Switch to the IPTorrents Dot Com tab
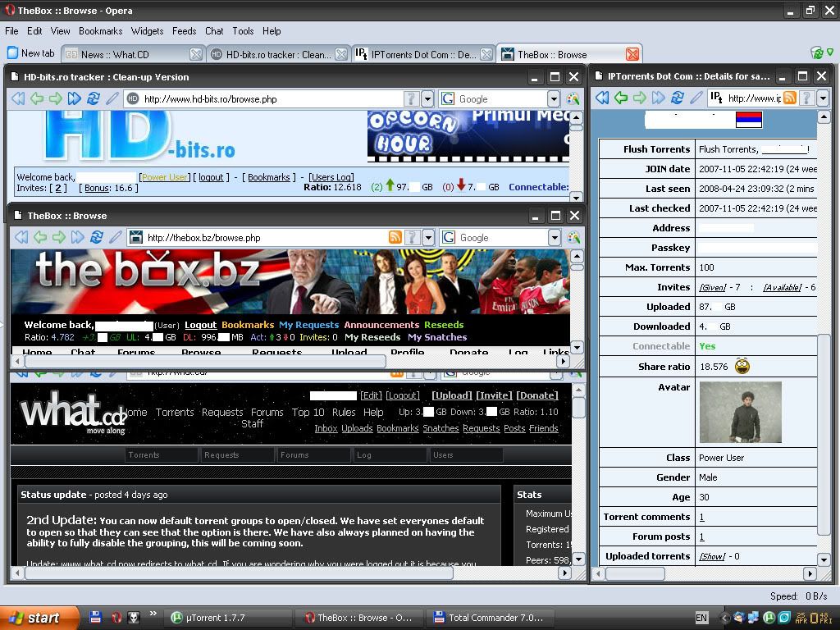Viewport: 840px width, 630px height. pyautogui.click(x=424, y=54)
